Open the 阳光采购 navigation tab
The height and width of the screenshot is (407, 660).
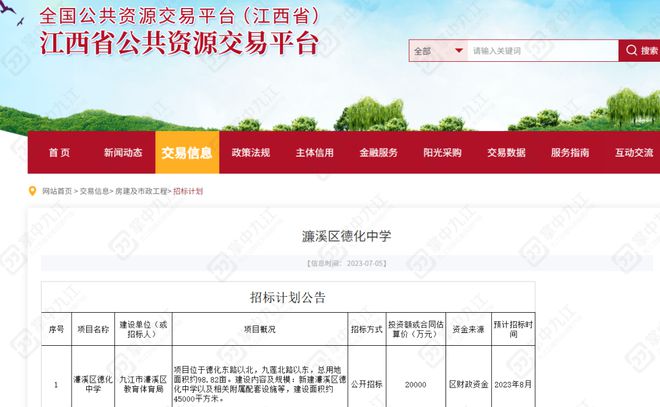(x=442, y=152)
